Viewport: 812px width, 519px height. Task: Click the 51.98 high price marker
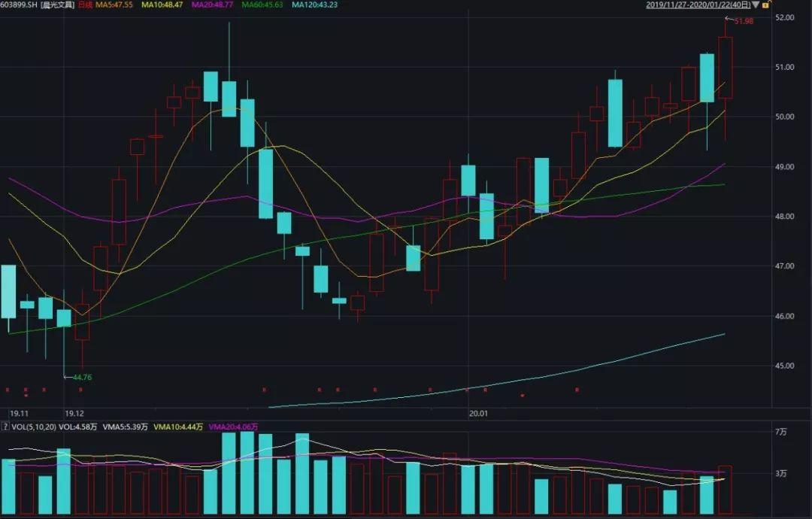(743, 21)
